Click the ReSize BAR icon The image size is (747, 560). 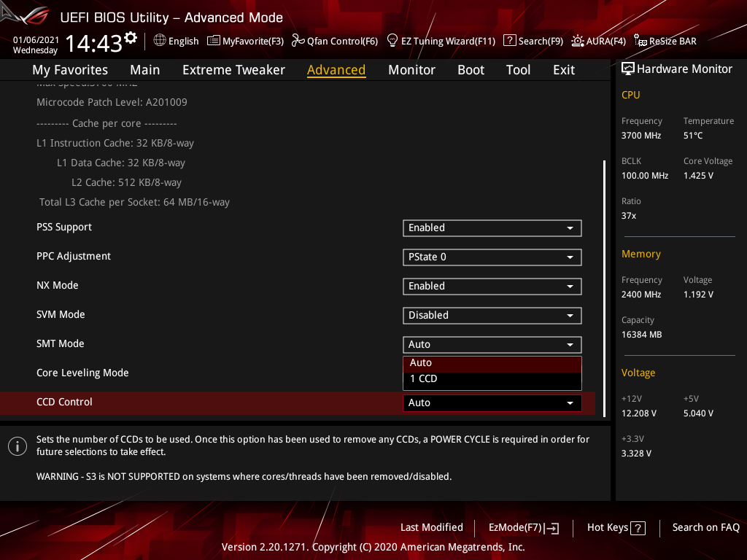(640, 41)
